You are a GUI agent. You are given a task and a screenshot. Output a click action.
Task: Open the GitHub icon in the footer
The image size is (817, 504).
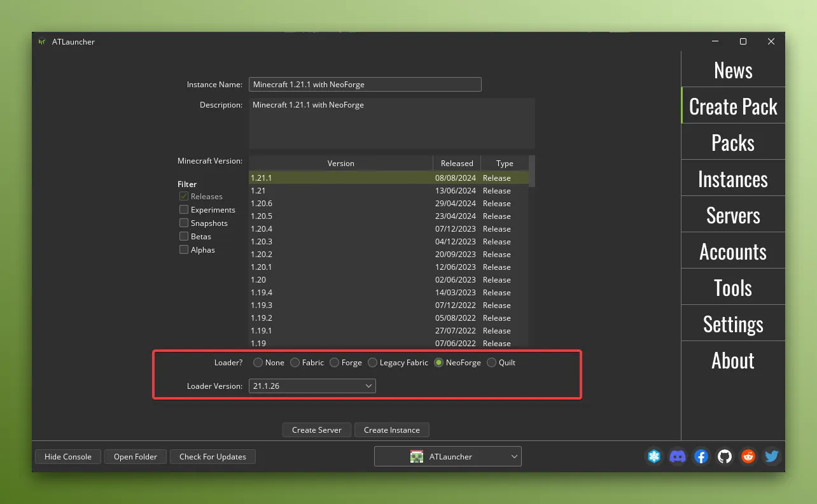725,456
